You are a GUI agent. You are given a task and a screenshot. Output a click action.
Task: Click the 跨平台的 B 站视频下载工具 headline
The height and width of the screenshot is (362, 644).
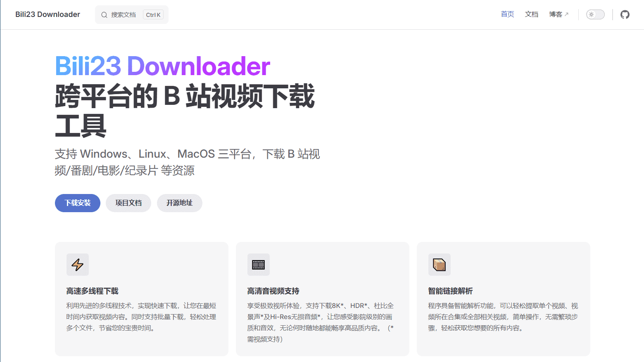(185, 110)
